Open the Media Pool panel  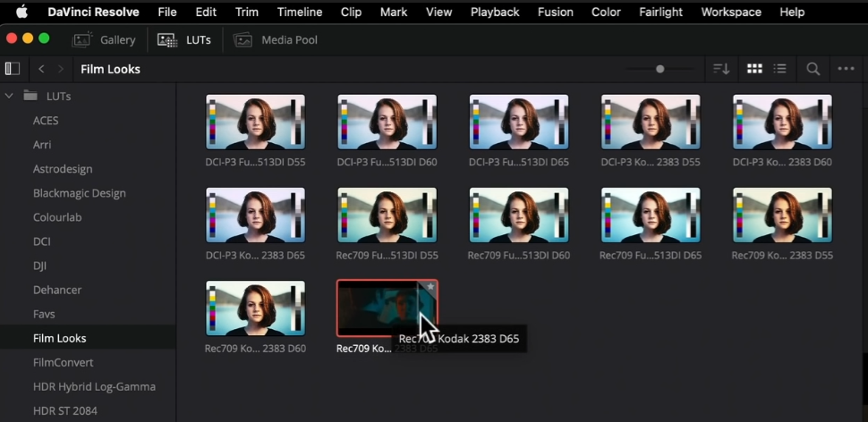pyautogui.click(x=275, y=40)
